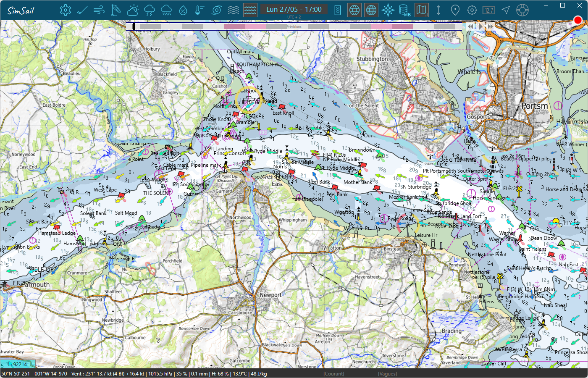Image resolution: width=588 pixels, height=378 pixels.
Task: Toggle the chart map display button
Action: (422, 10)
